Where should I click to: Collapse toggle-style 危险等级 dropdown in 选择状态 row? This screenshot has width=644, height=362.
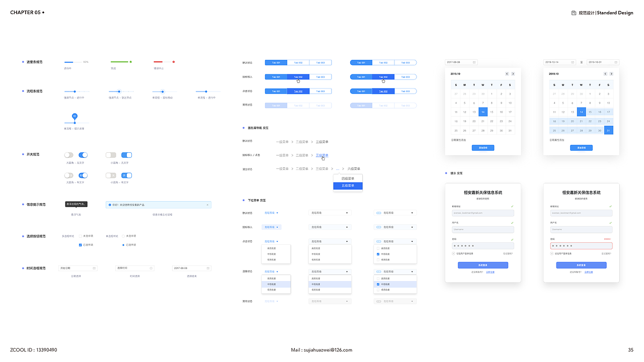coord(395,271)
